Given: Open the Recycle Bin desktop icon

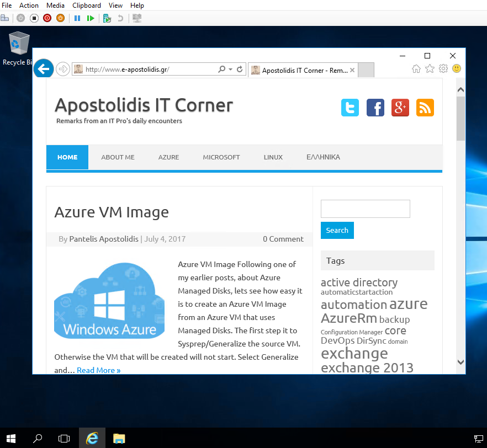Looking at the screenshot, I should (18, 49).
